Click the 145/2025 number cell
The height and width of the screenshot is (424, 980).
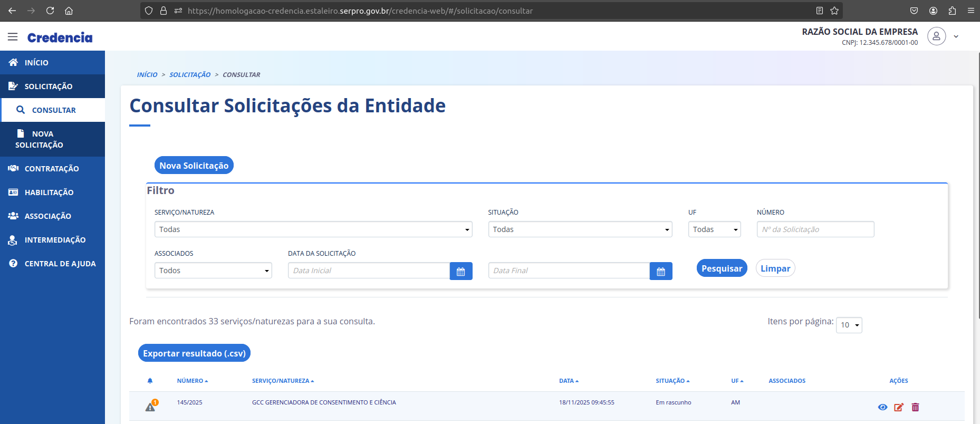[190, 402]
